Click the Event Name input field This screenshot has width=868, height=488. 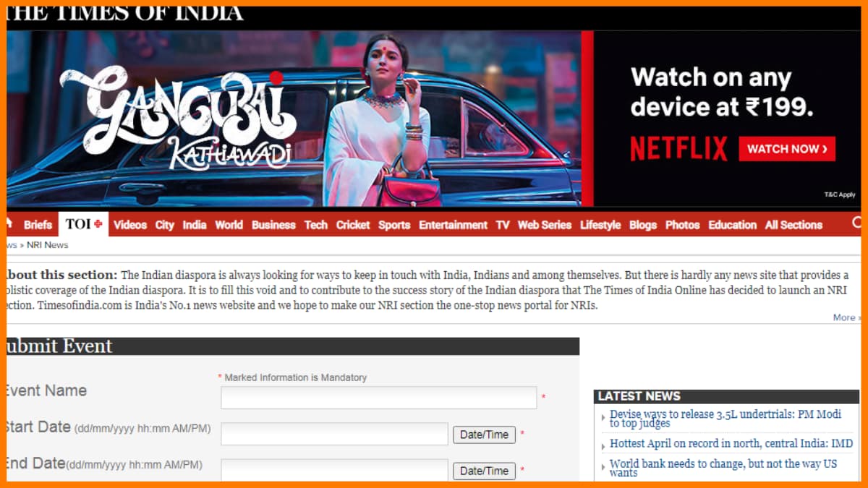click(x=380, y=397)
